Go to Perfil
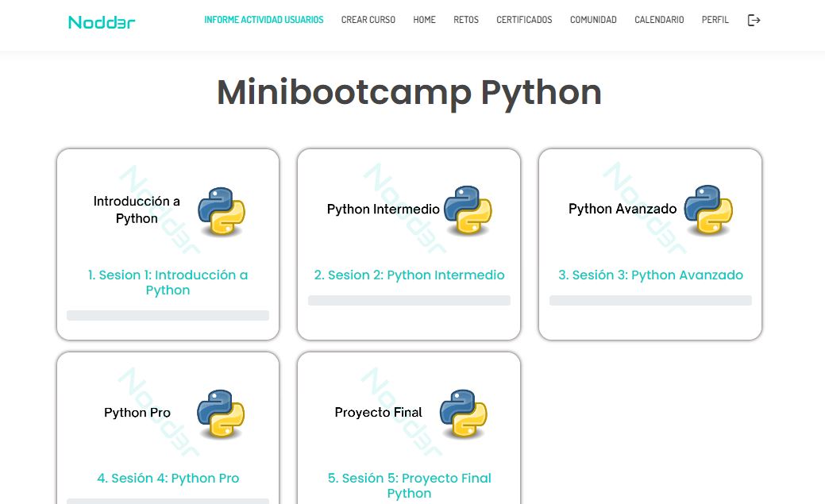Viewport: 825px width, 504px height. point(715,20)
